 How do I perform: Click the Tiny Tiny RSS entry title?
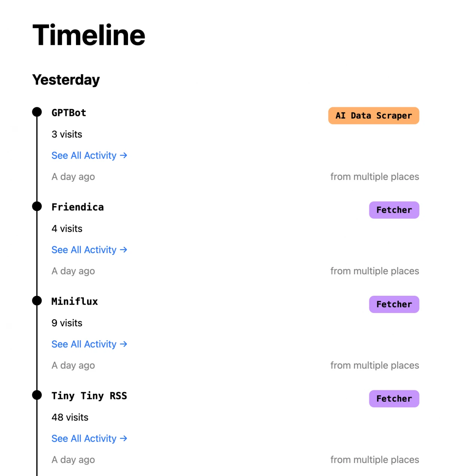coord(89,396)
